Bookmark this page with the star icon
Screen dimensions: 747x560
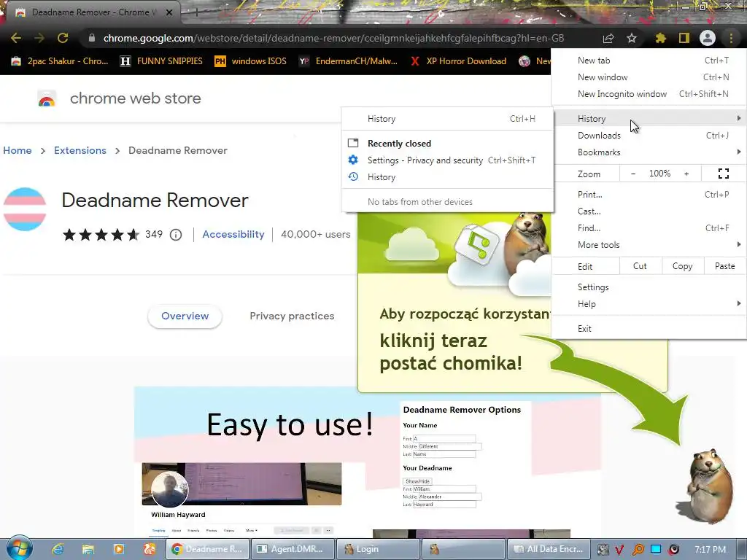click(632, 38)
